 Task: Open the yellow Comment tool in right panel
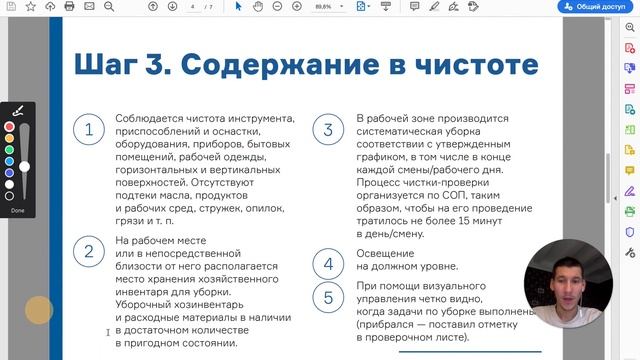tap(630, 170)
